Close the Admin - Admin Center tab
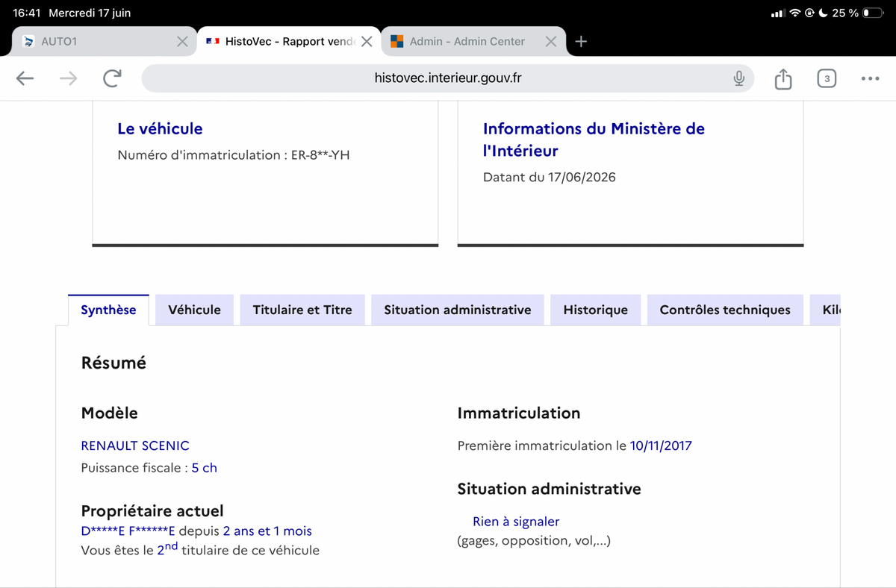The width and height of the screenshot is (896, 588). click(551, 42)
